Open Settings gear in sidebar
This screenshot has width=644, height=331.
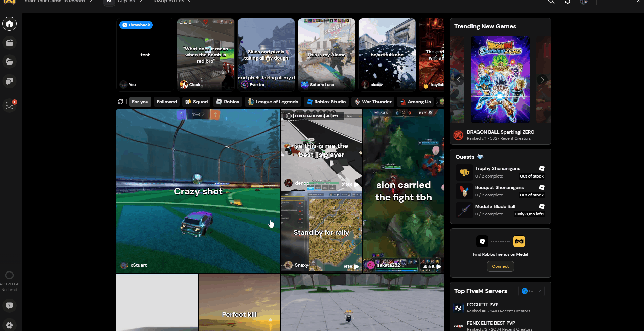click(x=9, y=325)
